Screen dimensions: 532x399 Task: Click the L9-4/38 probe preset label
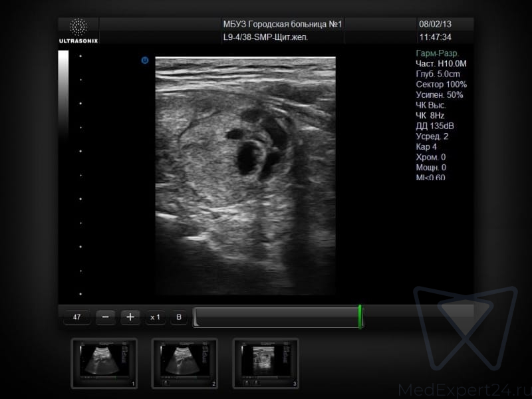[x=265, y=37]
